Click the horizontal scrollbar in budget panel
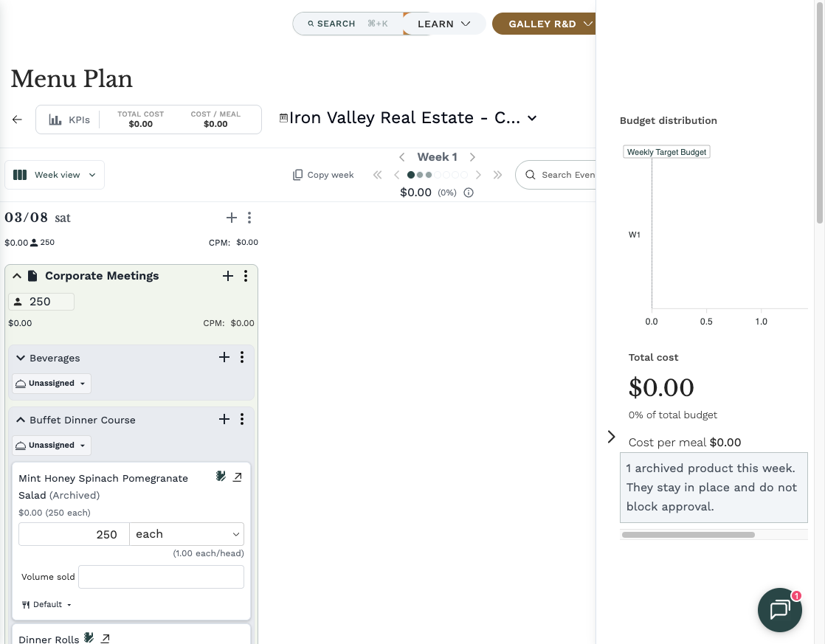The height and width of the screenshot is (644, 825). pos(688,535)
